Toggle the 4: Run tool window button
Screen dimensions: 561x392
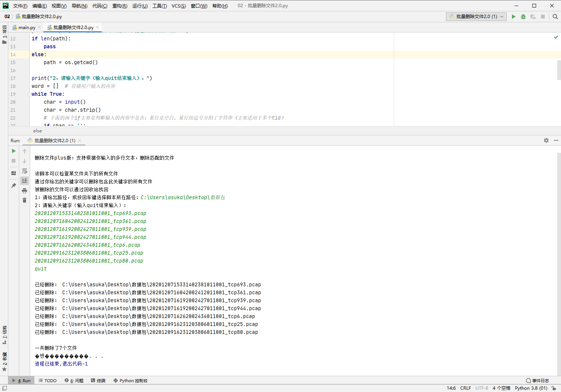22,381
